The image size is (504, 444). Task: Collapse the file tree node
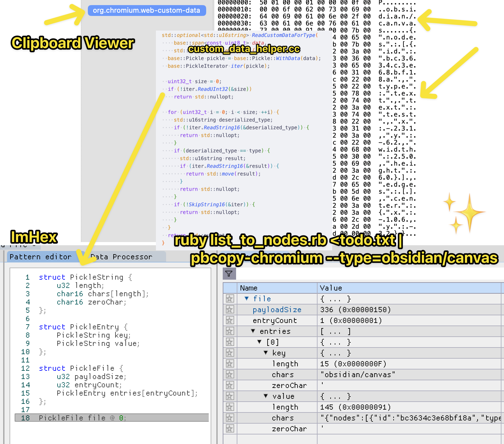click(x=247, y=298)
